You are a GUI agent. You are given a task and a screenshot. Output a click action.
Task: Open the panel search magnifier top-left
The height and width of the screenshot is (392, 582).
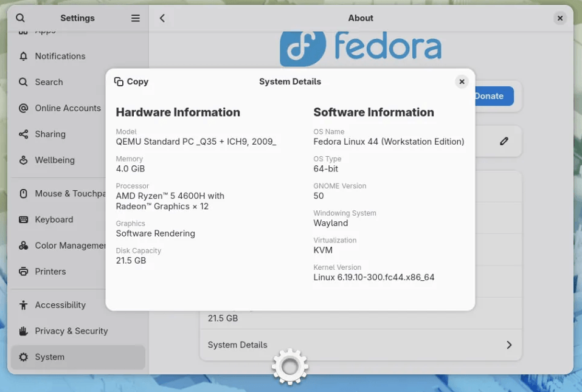click(20, 18)
